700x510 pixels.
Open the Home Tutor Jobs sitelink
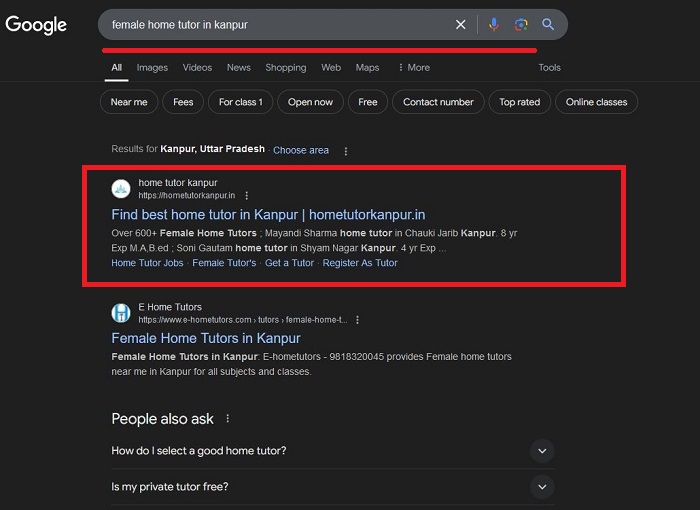[x=147, y=263]
